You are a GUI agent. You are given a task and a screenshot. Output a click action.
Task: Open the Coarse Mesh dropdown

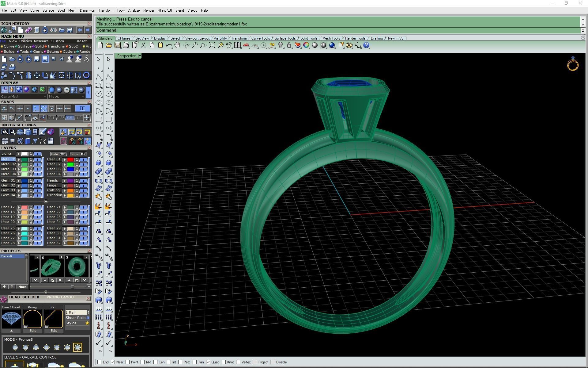click(x=24, y=96)
